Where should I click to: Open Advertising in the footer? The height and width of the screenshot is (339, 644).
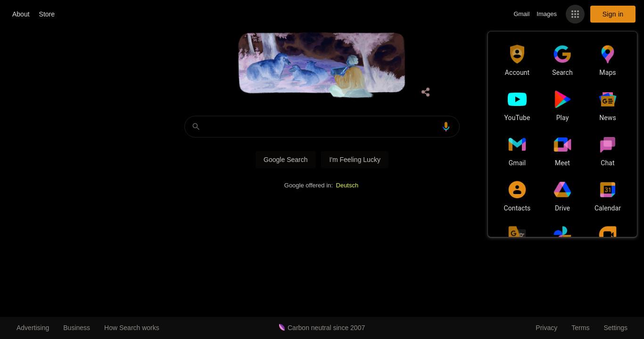click(x=33, y=328)
